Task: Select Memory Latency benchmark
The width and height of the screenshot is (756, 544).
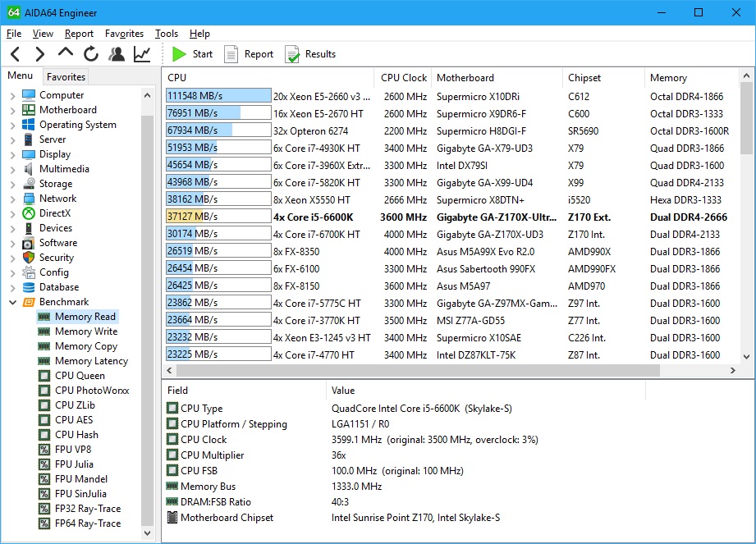Action: [91, 361]
